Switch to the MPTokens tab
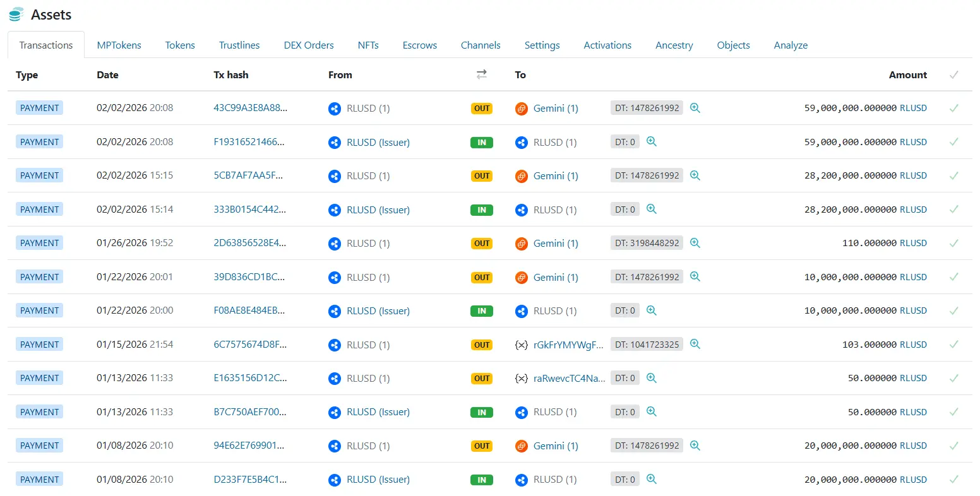The image size is (980, 496). pos(119,45)
